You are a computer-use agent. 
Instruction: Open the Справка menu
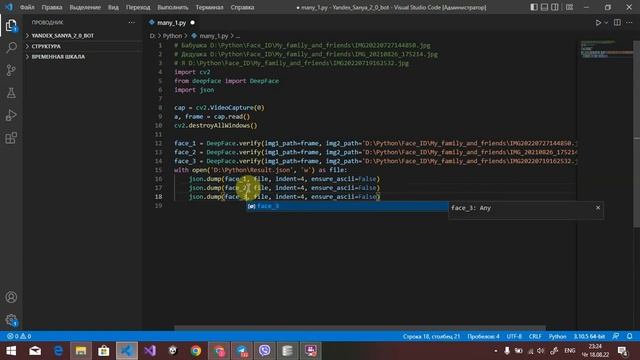point(242,7)
